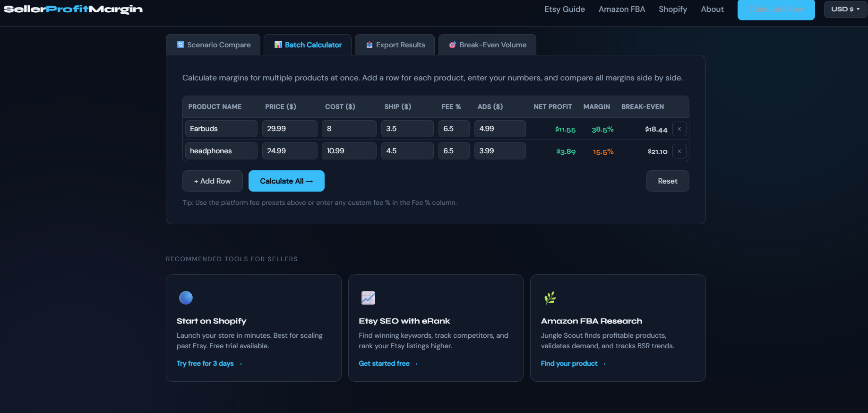
Task: Click the NET PROFIT column header
Action: tap(553, 107)
